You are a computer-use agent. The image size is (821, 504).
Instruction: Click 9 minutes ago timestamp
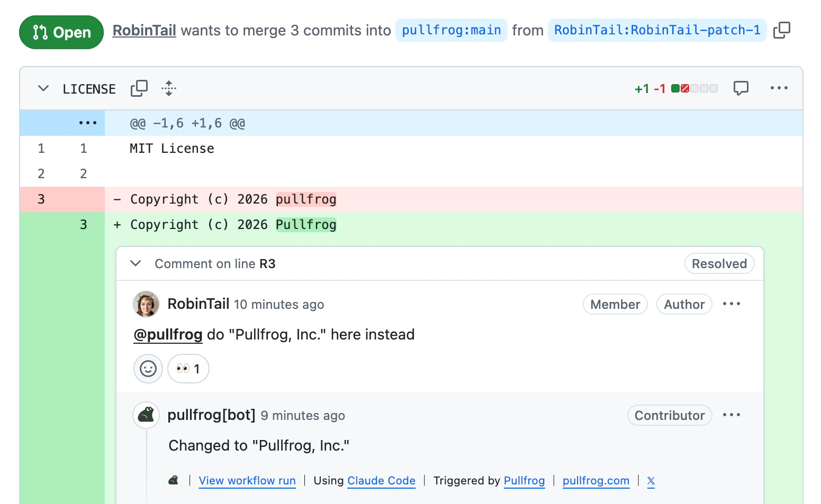(x=303, y=416)
